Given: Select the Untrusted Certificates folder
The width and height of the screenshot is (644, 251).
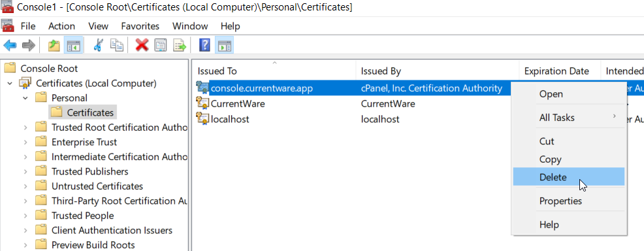Looking at the screenshot, I should (x=97, y=186).
